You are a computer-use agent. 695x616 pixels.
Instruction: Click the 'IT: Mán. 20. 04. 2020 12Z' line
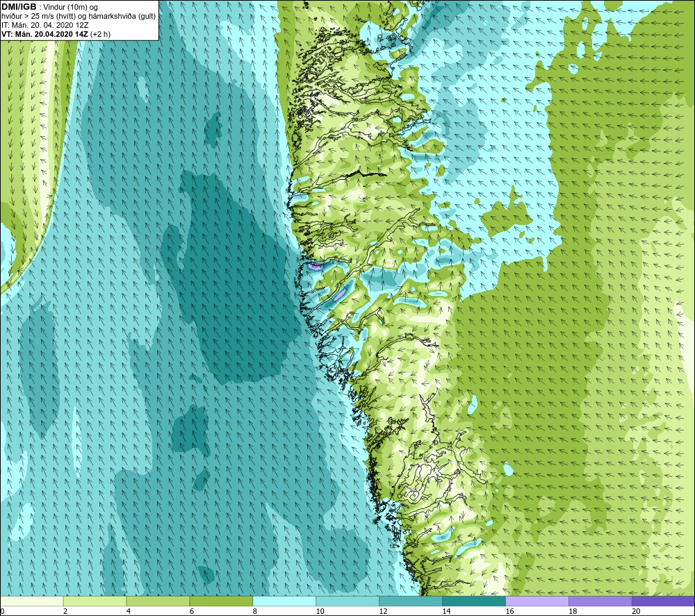44,25
